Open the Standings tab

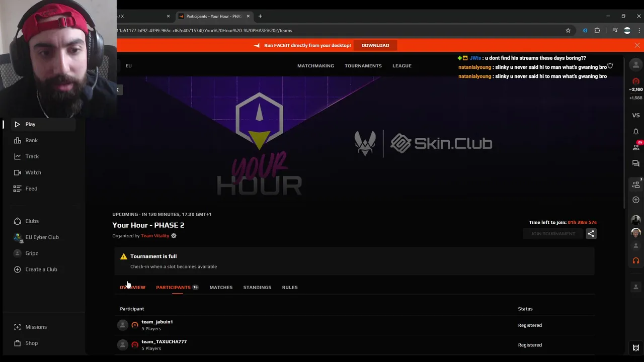(x=257, y=287)
